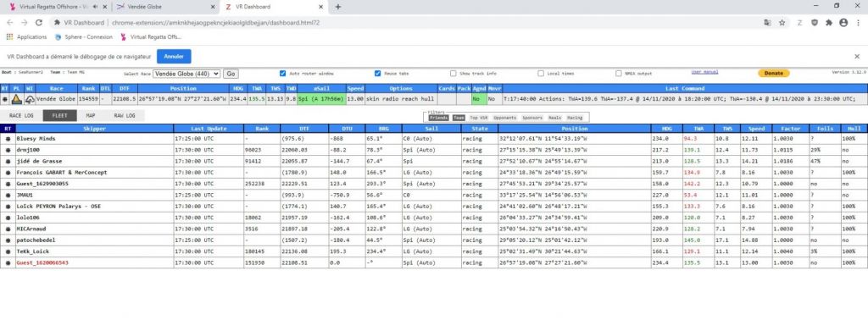Open router for drmj100 via RT icon
This screenshot has height=320, width=868.
pyautogui.click(x=8, y=150)
